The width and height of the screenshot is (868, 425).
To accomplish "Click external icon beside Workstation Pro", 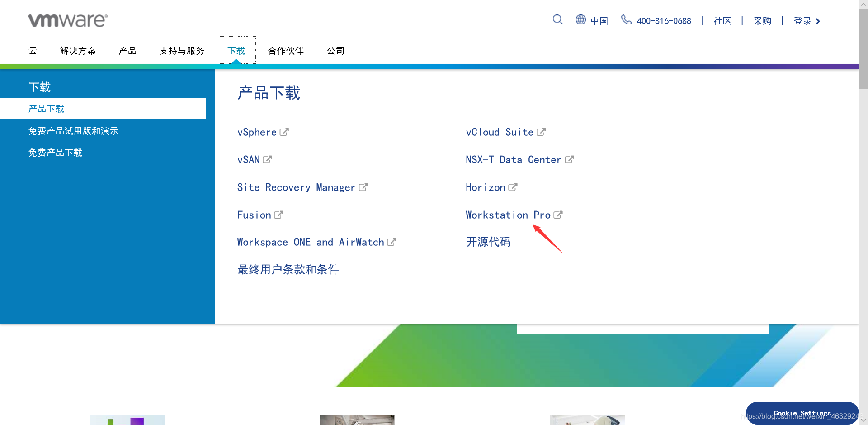I will tap(558, 215).
